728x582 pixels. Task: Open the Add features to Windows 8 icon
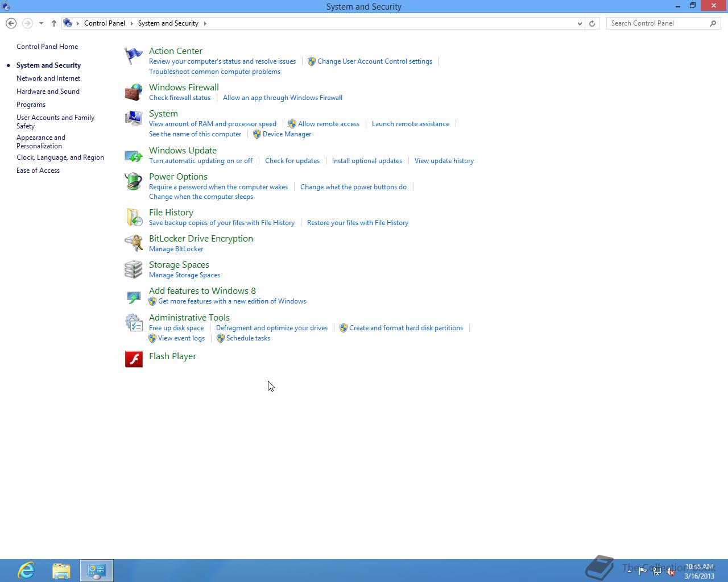click(134, 296)
